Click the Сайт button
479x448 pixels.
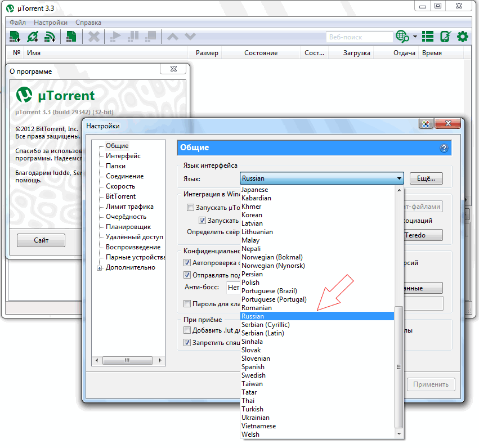41,240
